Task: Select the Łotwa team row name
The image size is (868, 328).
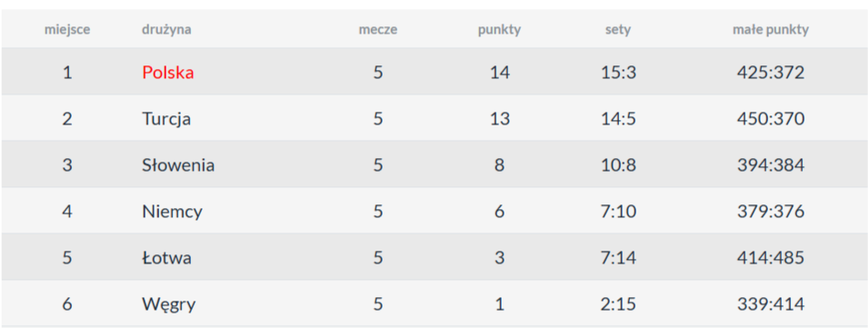Action: 166,258
